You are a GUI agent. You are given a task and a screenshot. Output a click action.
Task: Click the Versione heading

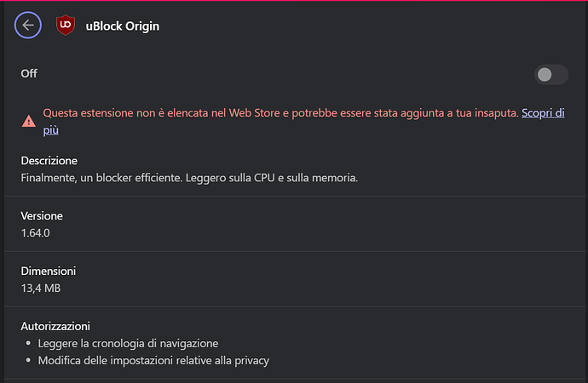coord(42,216)
